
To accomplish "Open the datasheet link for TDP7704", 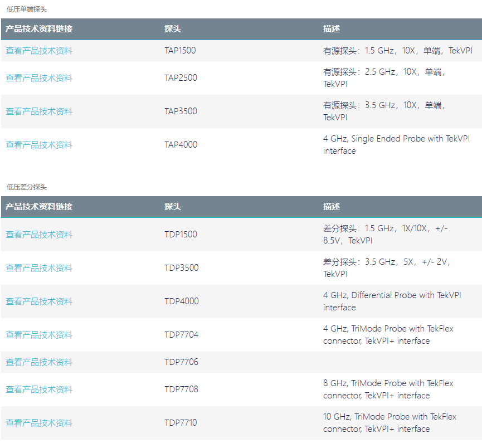I will [39, 335].
